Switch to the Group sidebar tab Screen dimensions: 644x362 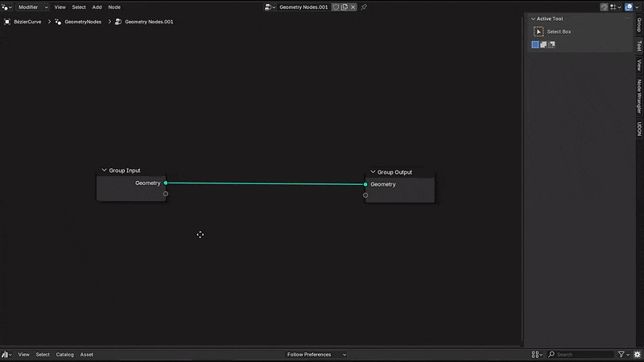pos(639,25)
